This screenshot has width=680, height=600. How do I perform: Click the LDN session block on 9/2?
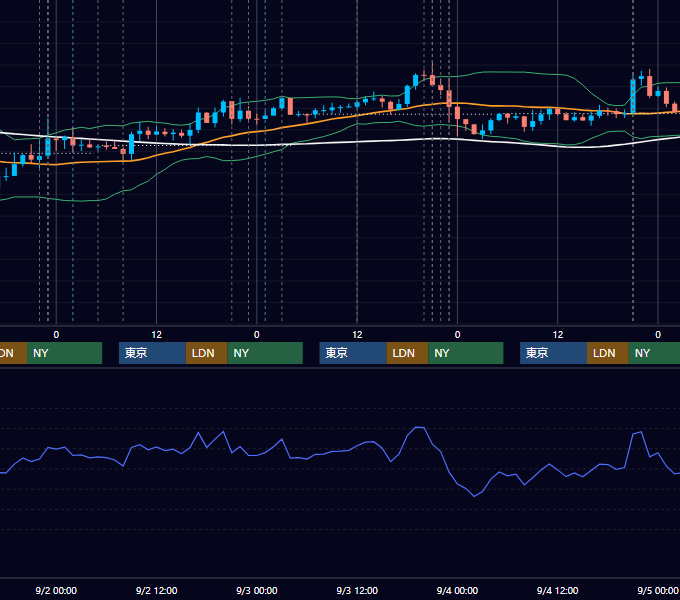pos(206,353)
